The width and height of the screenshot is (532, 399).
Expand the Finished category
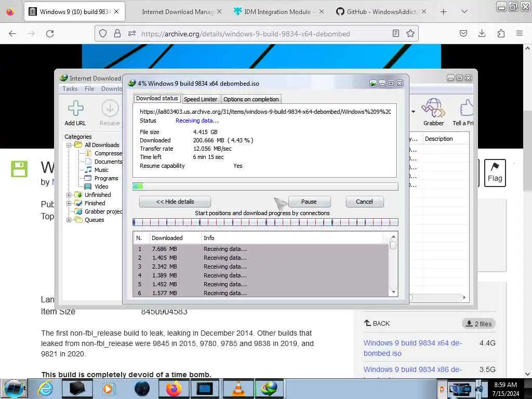click(69, 203)
